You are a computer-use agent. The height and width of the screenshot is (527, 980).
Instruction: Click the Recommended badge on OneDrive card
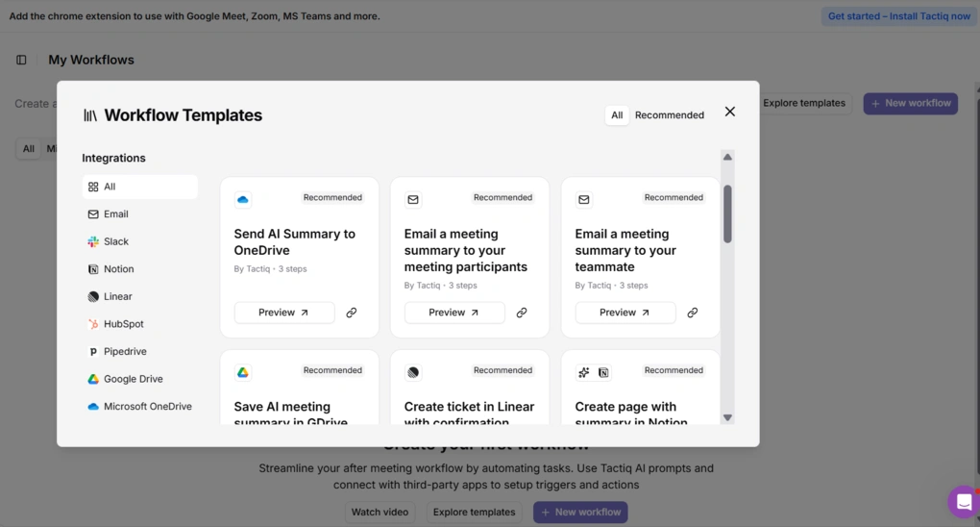tap(332, 198)
